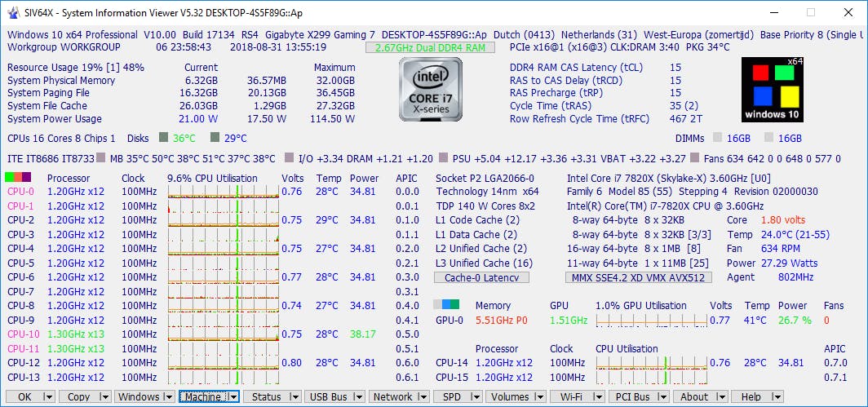The width and height of the screenshot is (868, 407).
Task: Click the GPU-0 memory 5.51GHz P0 value
Action: (x=502, y=320)
